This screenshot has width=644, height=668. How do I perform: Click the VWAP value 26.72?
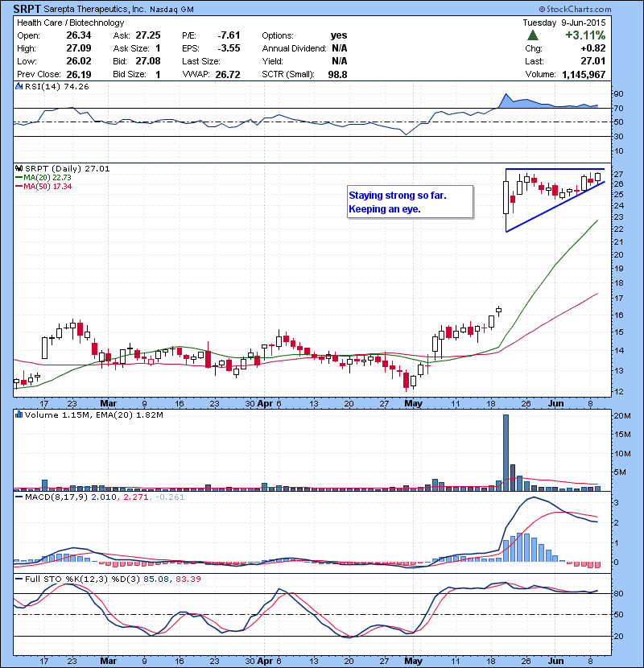tap(228, 74)
